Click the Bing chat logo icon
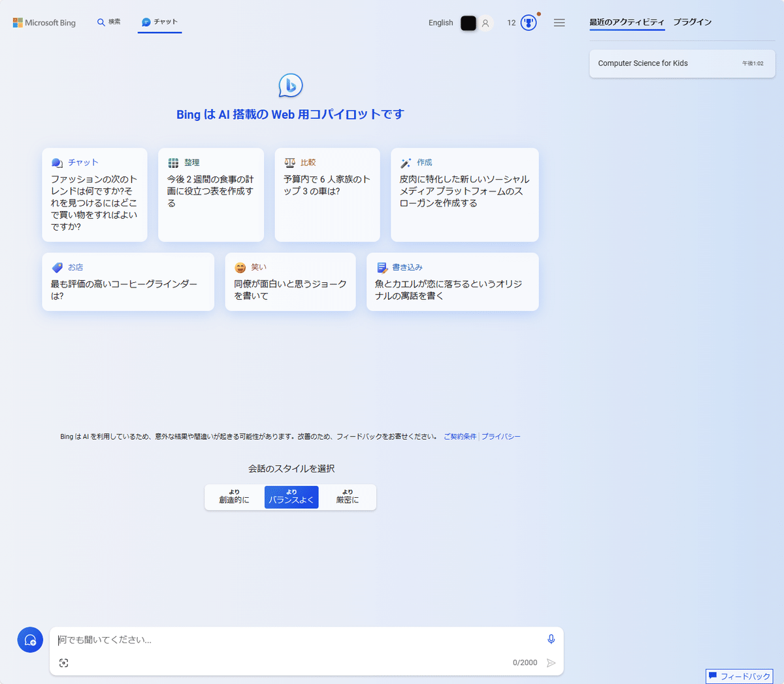This screenshot has width=784, height=684. [x=291, y=86]
